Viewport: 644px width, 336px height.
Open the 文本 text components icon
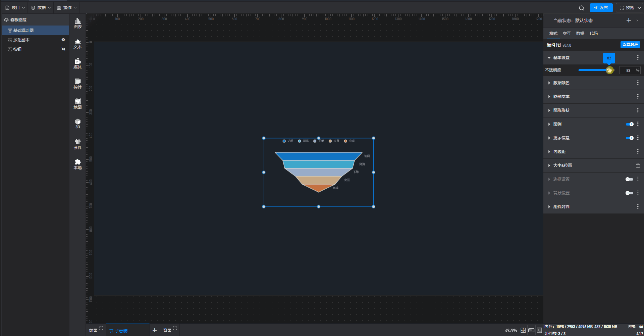[77, 43]
